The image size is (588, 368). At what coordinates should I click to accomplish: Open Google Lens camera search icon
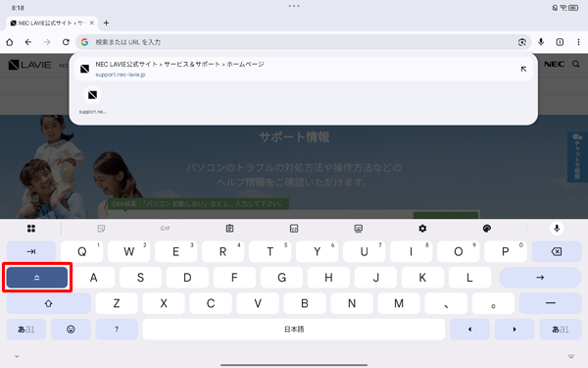pyautogui.click(x=522, y=42)
